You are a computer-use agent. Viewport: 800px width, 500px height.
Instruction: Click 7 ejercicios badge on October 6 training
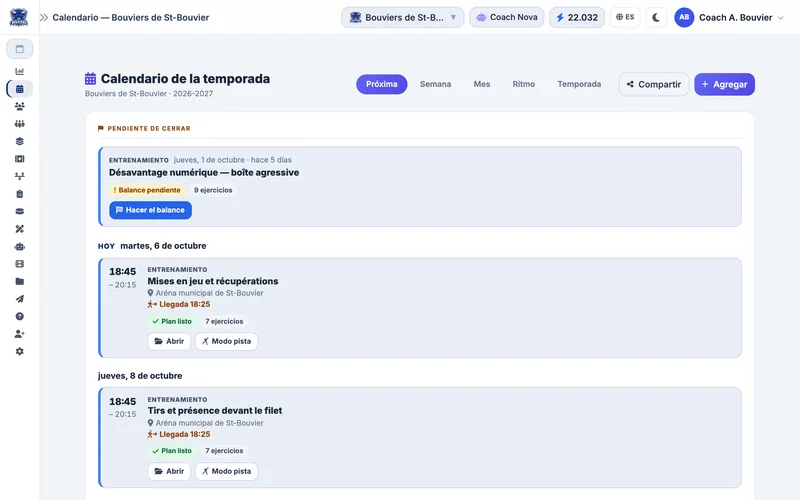pyautogui.click(x=224, y=321)
